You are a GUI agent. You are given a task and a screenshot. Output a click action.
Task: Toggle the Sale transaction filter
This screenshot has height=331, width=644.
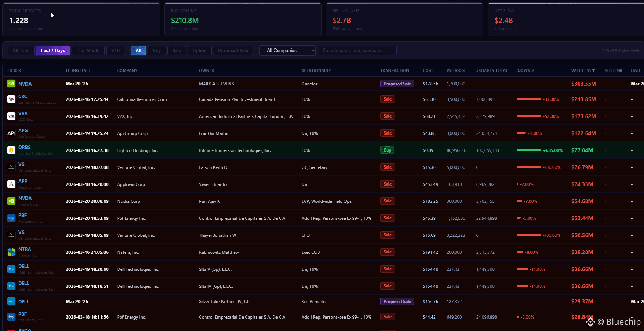[177, 51]
